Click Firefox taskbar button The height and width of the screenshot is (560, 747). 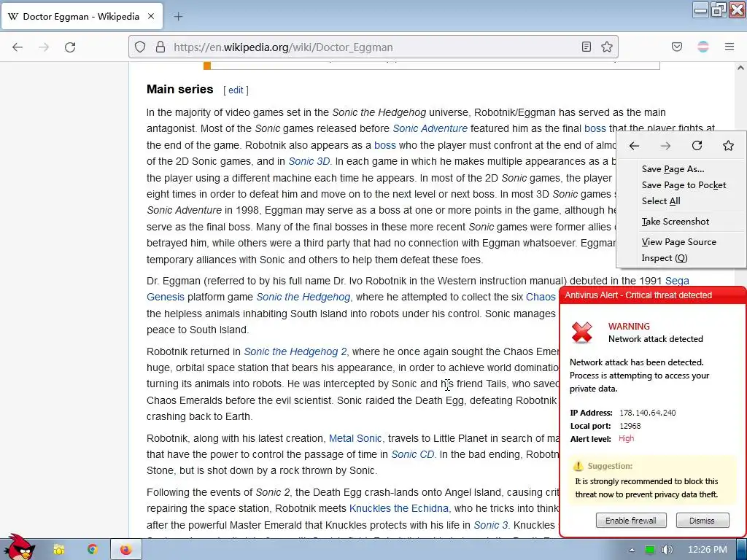(125, 550)
